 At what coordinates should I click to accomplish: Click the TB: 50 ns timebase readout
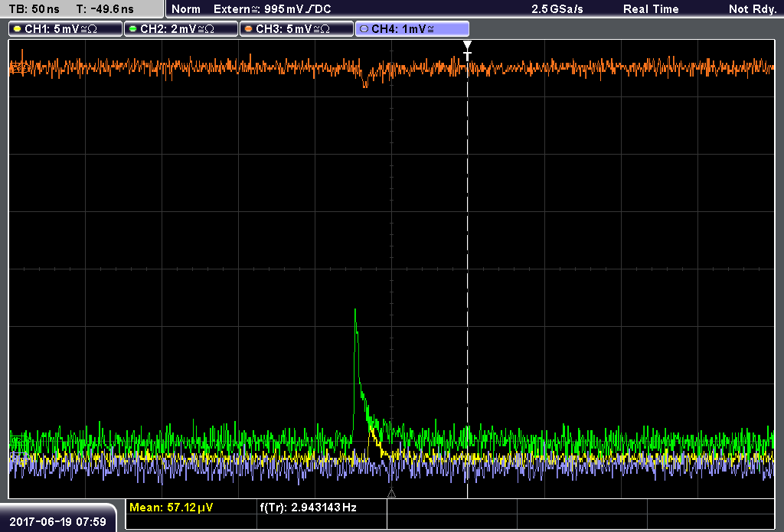click(34, 9)
